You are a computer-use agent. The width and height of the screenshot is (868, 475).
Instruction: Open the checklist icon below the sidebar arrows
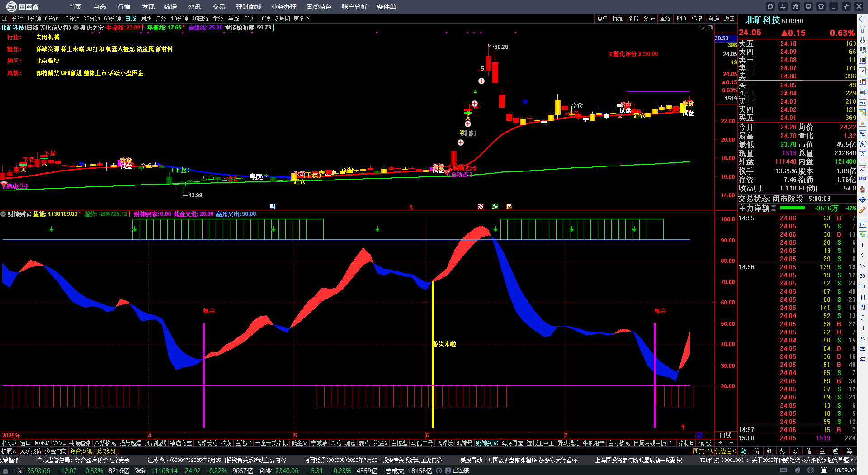pos(863,50)
